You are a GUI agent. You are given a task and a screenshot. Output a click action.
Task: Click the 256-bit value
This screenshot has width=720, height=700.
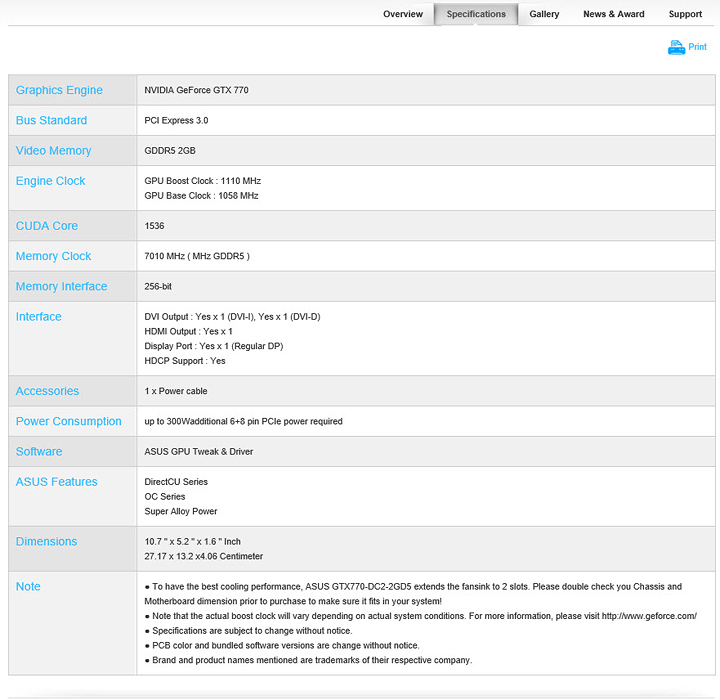158,287
